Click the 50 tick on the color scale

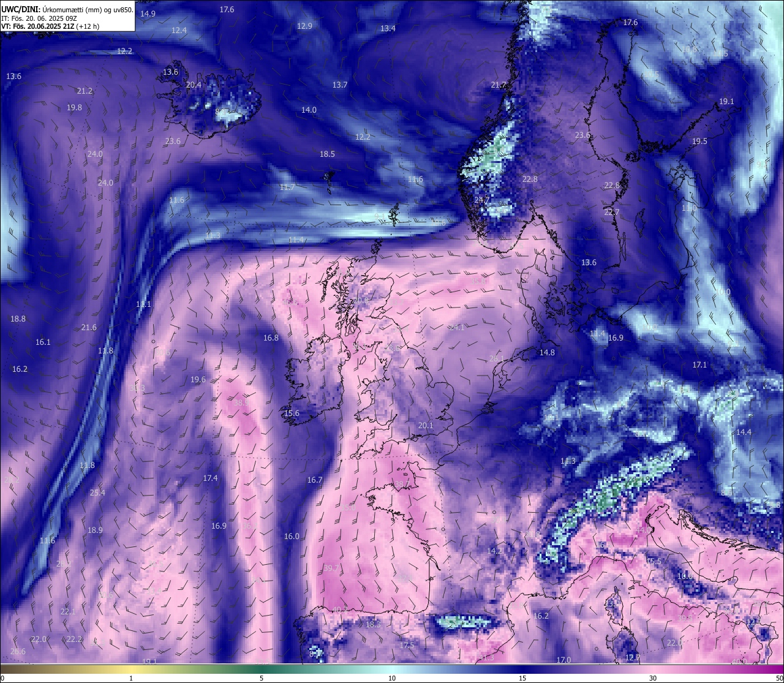pos(779,677)
